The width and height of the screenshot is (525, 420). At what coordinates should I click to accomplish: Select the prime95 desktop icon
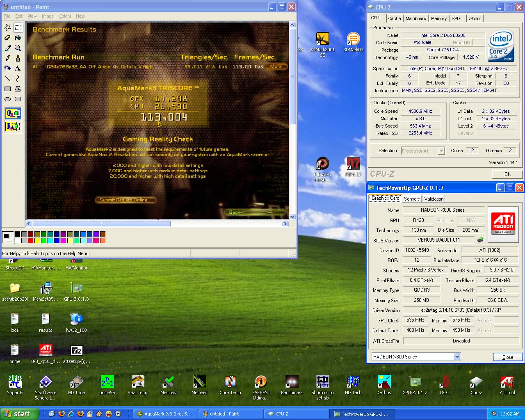107,385
